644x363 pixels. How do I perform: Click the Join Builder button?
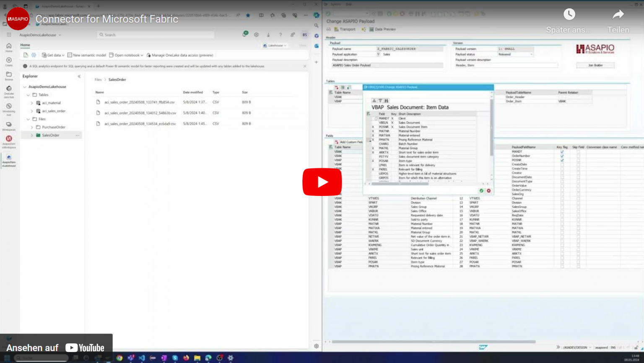595,65
